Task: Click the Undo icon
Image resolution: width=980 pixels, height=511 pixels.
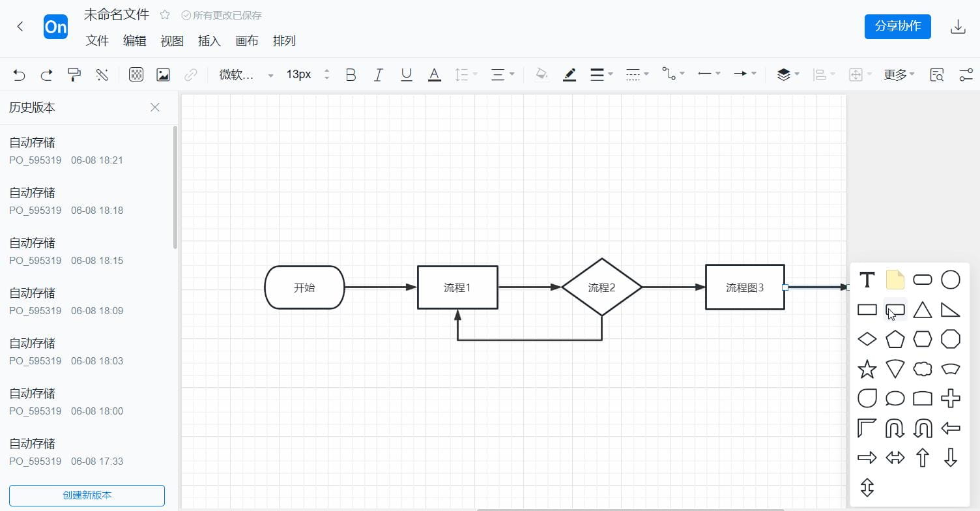Action: pos(19,74)
